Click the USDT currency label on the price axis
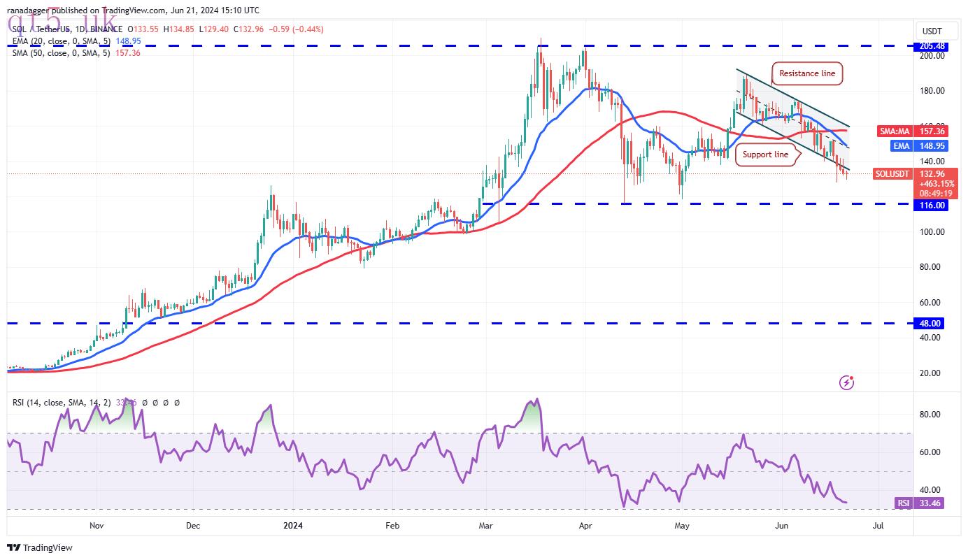 point(933,31)
